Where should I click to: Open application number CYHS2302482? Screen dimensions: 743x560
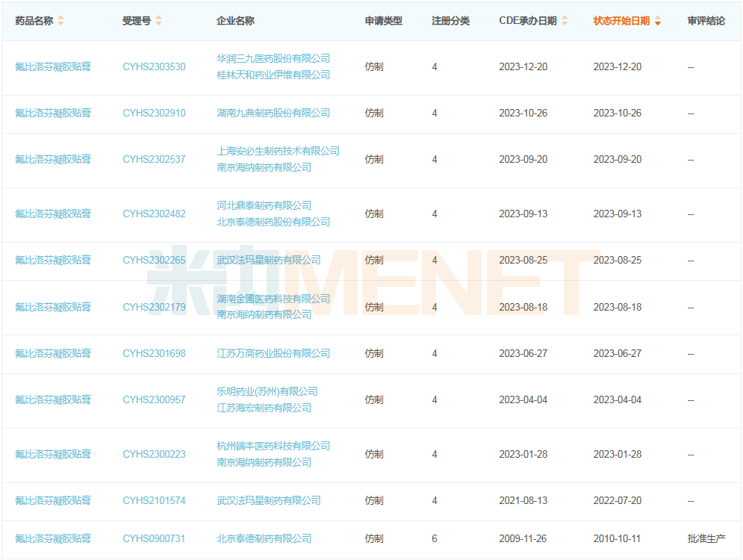[x=154, y=214]
